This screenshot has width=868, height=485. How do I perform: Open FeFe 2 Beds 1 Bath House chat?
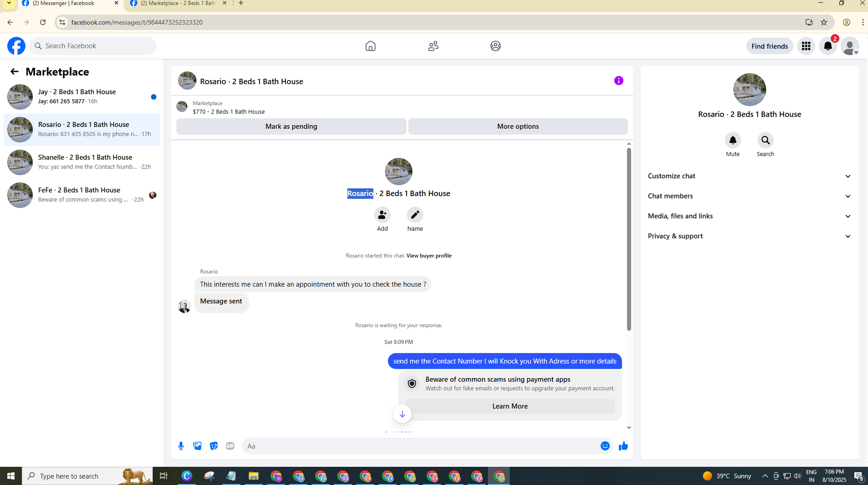click(82, 195)
